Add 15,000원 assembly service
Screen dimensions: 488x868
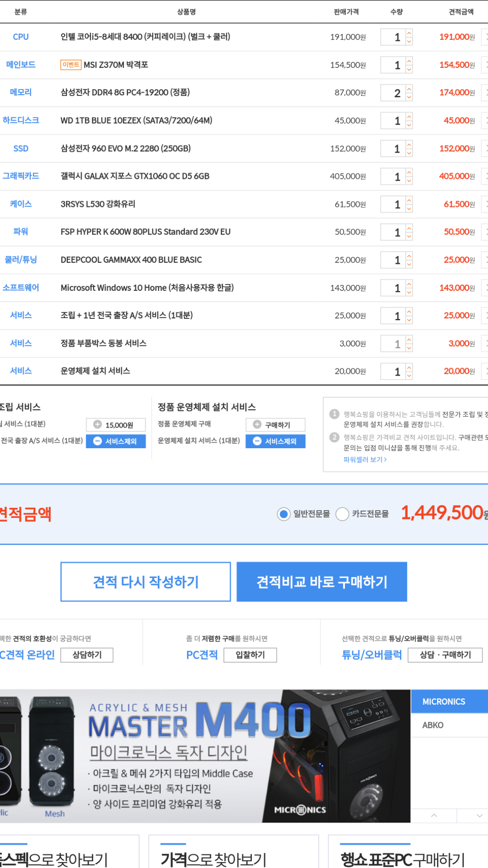pos(116,425)
